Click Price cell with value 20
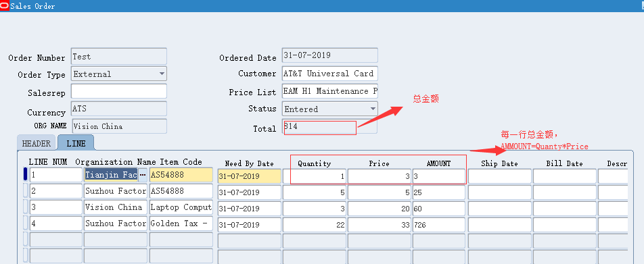The height and width of the screenshot is (264, 644). 379,209
